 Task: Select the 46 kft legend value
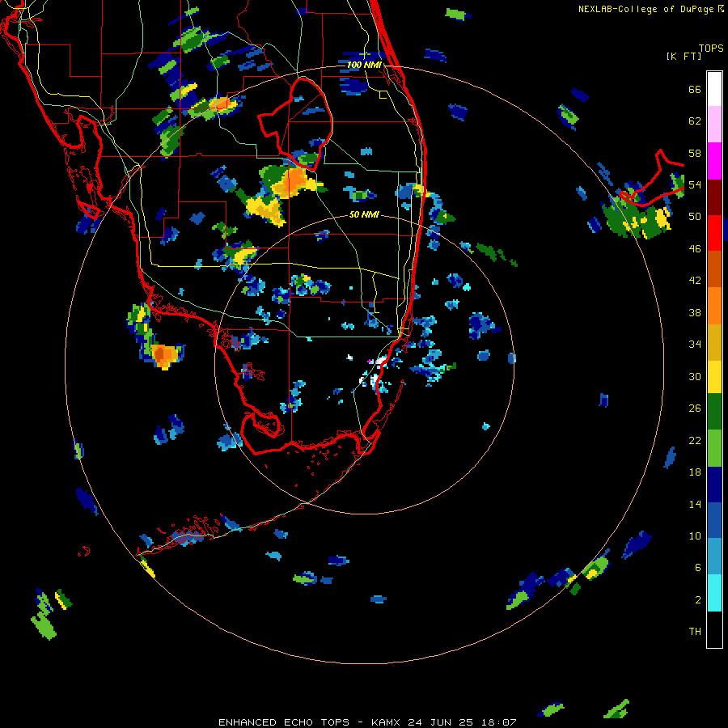click(x=695, y=249)
